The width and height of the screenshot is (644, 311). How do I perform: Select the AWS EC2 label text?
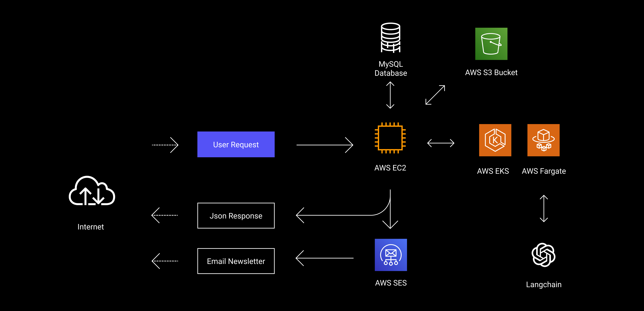(x=390, y=168)
